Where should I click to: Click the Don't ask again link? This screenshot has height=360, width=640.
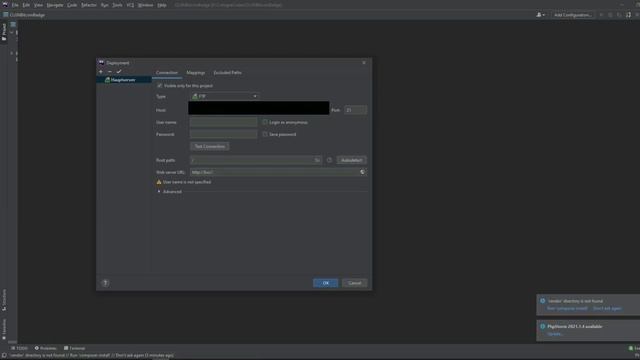[x=607, y=309]
